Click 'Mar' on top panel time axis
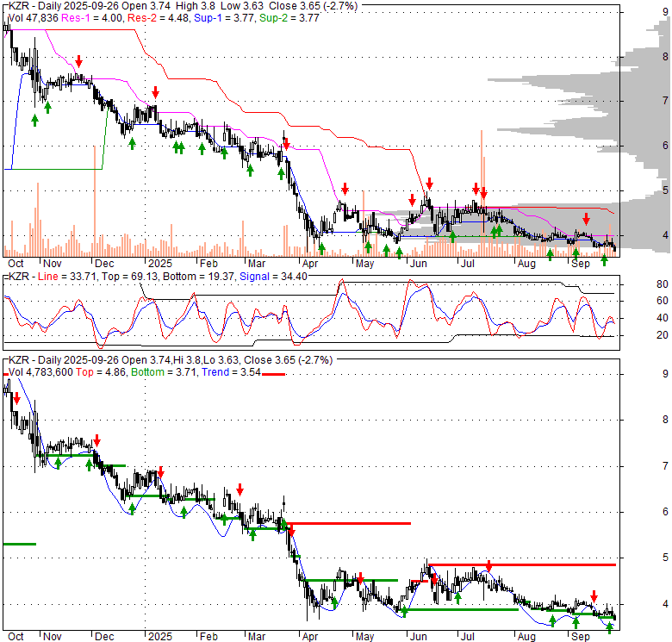Image resolution: width=672 pixels, height=642 pixels. [x=257, y=264]
